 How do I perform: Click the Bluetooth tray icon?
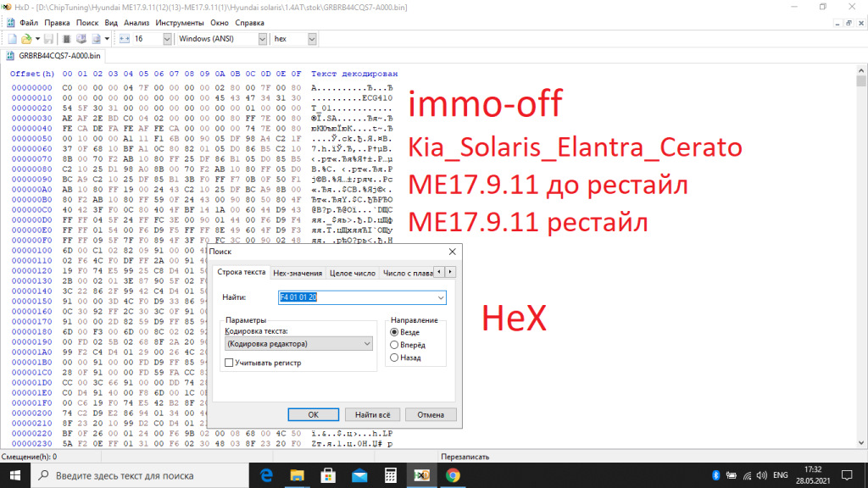coord(715,475)
